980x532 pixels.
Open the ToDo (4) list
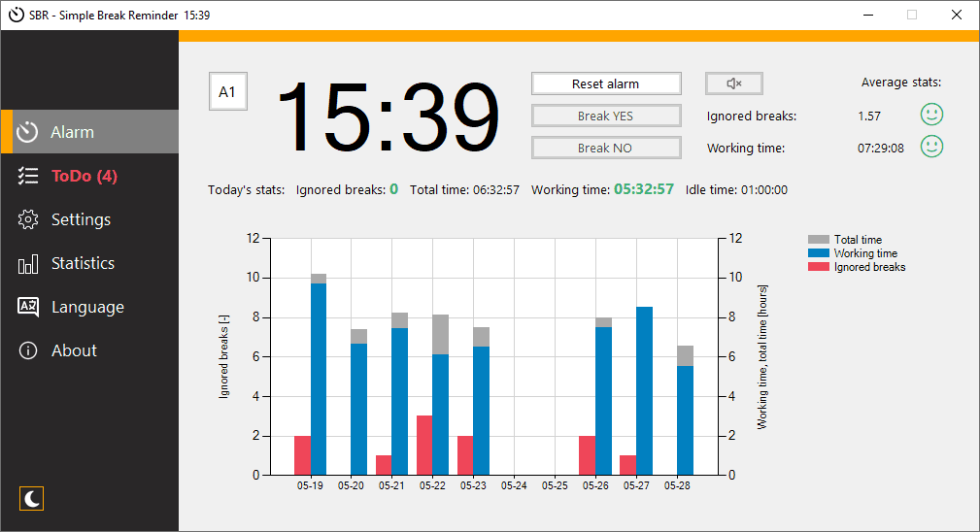point(90,176)
